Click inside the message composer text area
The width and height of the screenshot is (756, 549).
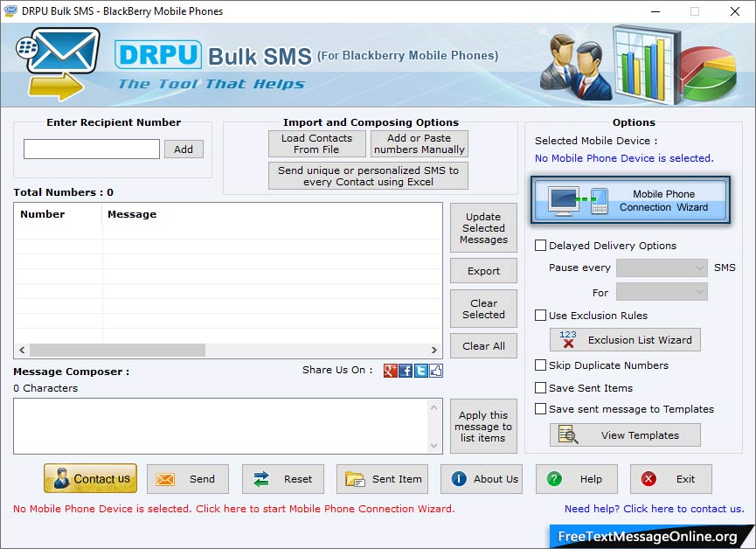point(222,426)
